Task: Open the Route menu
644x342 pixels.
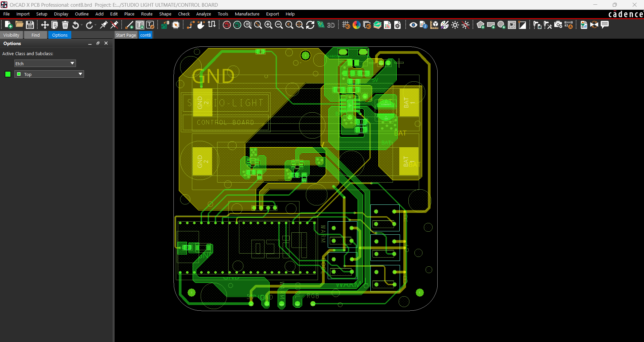Action: [147, 14]
